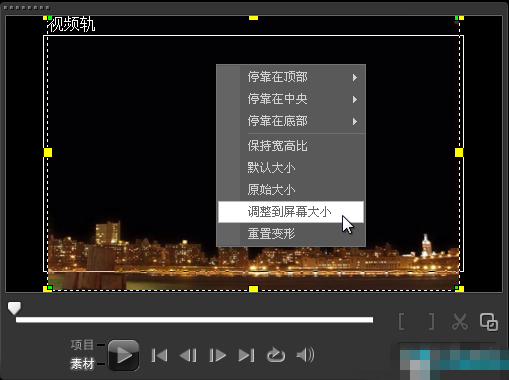The image size is (509, 380).
Task: Switch playback mode to 项目
Action: pyautogui.click(x=82, y=345)
